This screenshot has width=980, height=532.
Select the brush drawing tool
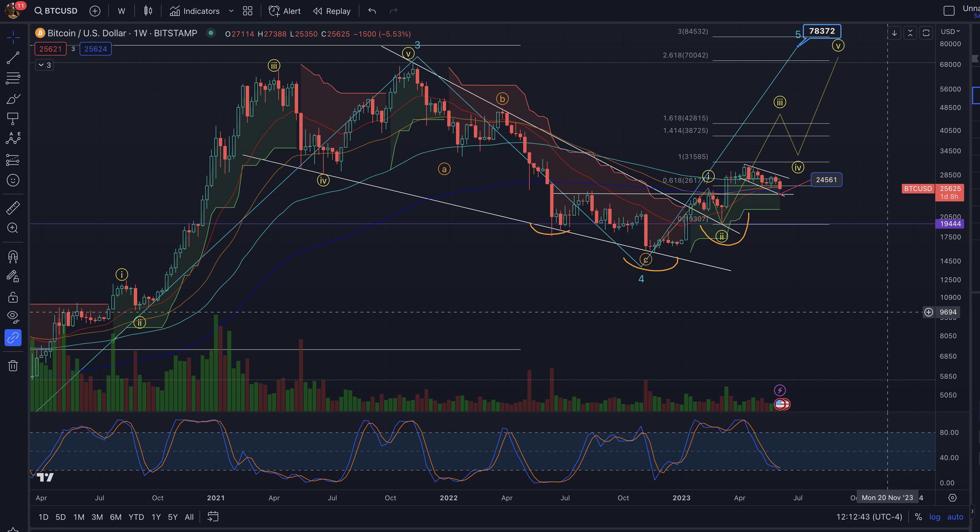(x=13, y=99)
